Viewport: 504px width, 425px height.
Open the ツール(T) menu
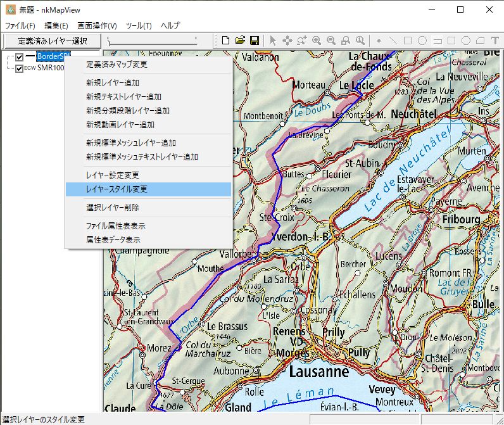[139, 26]
